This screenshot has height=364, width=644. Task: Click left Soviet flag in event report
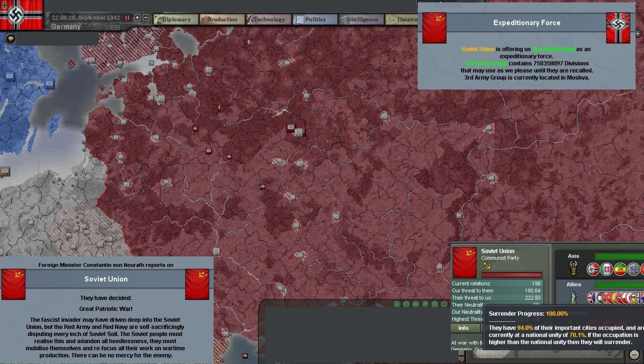(13, 284)
